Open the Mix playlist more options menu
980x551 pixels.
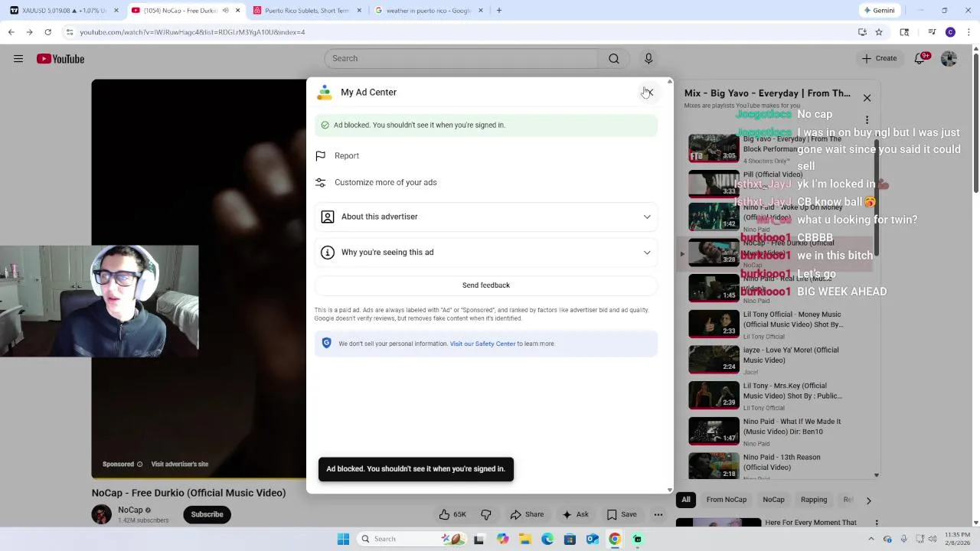(x=867, y=120)
